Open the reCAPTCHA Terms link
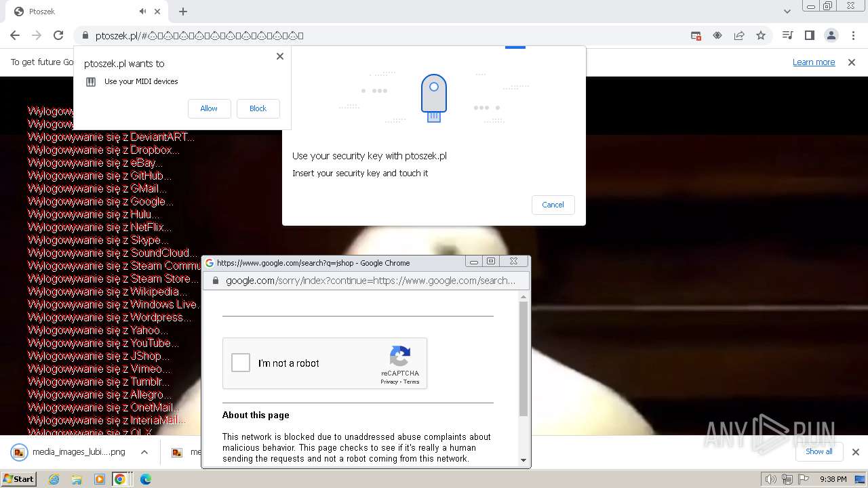 coord(412,382)
